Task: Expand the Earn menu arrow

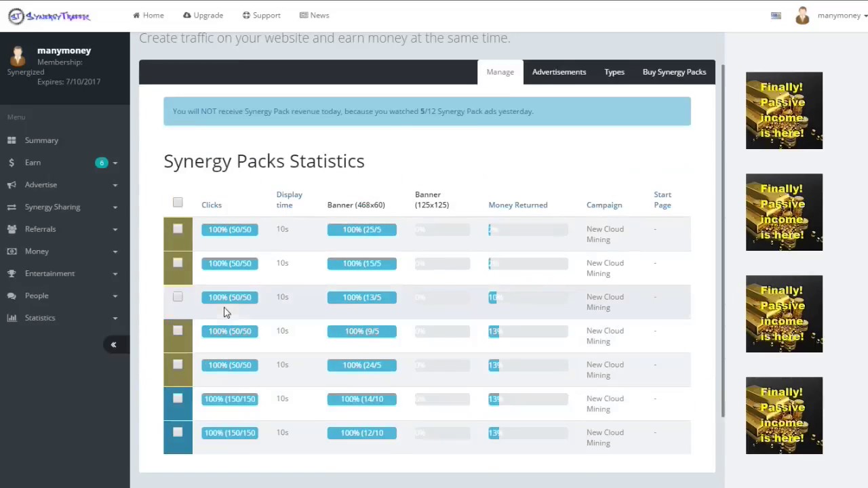Action: coord(115,163)
